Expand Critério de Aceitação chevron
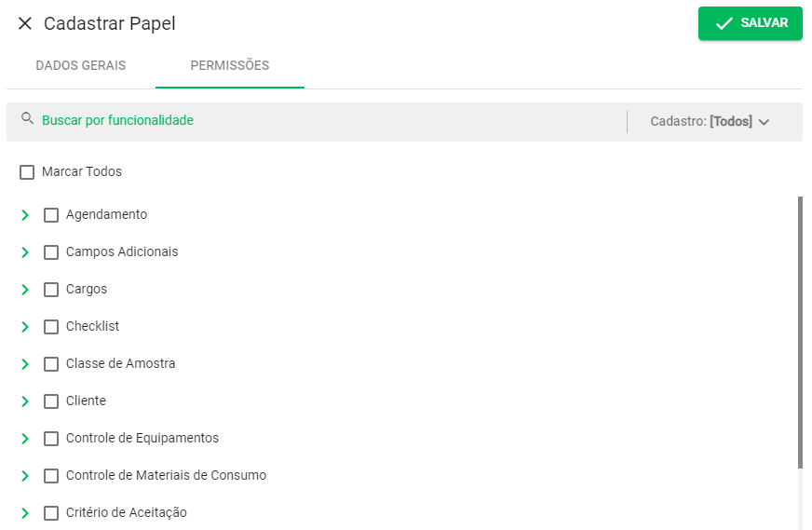The height and width of the screenshot is (530, 812). (x=25, y=513)
